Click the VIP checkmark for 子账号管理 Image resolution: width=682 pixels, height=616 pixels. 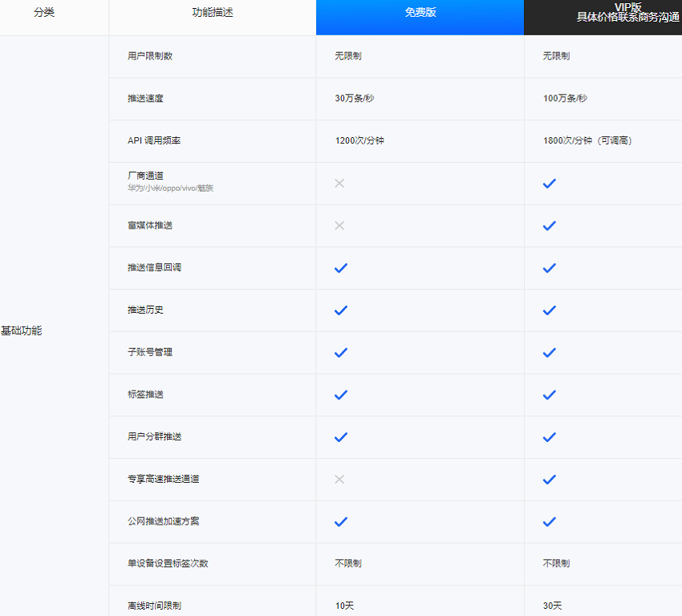coord(550,352)
